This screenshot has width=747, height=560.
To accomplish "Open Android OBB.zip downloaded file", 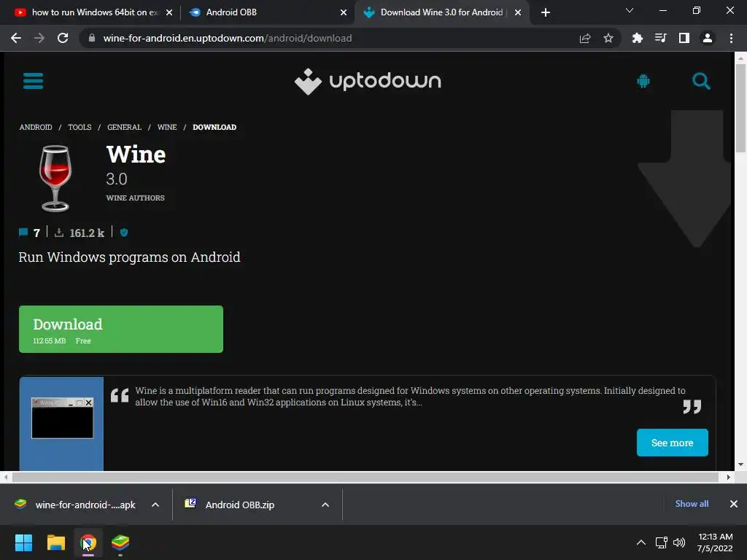I will click(x=241, y=505).
